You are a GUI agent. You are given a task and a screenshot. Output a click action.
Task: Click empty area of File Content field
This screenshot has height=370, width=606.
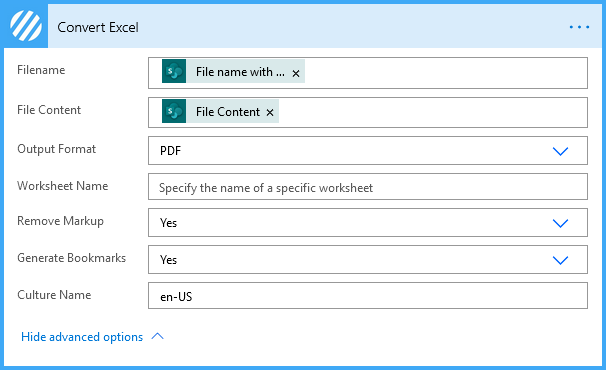(433, 113)
